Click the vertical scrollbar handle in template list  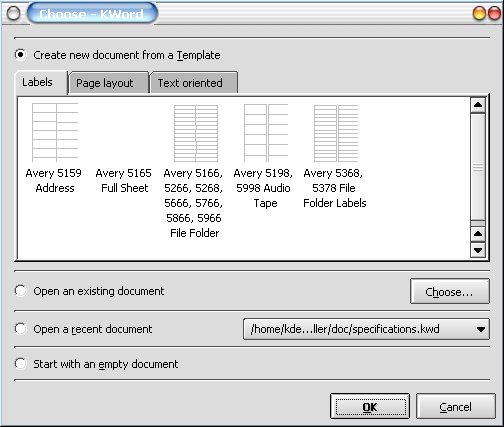pos(478,167)
